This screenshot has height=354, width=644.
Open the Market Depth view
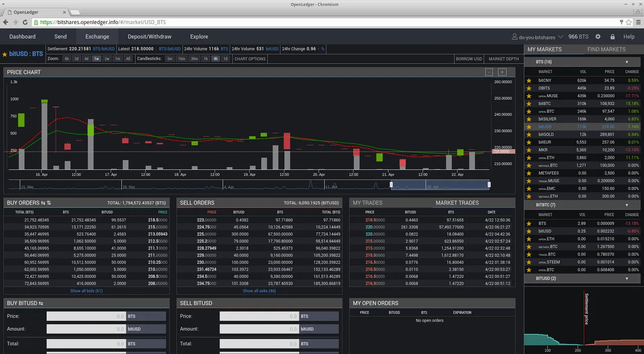(504, 59)
